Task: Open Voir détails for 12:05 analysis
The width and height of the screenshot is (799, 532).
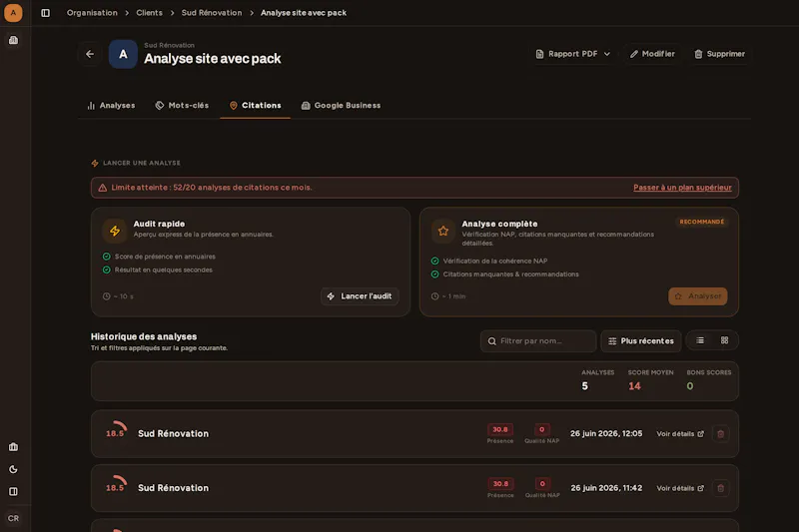Action: tap(680, 434)
